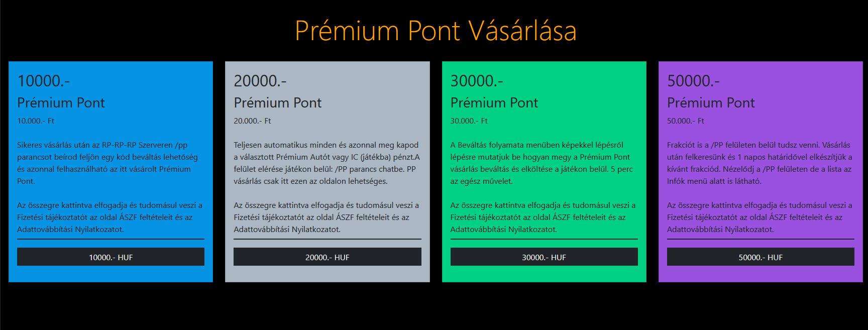Viewport: 868px width, 330px height.
Task: Click the paragraph starting "A Beváltás folyamata"
Action: click(541, 163)
